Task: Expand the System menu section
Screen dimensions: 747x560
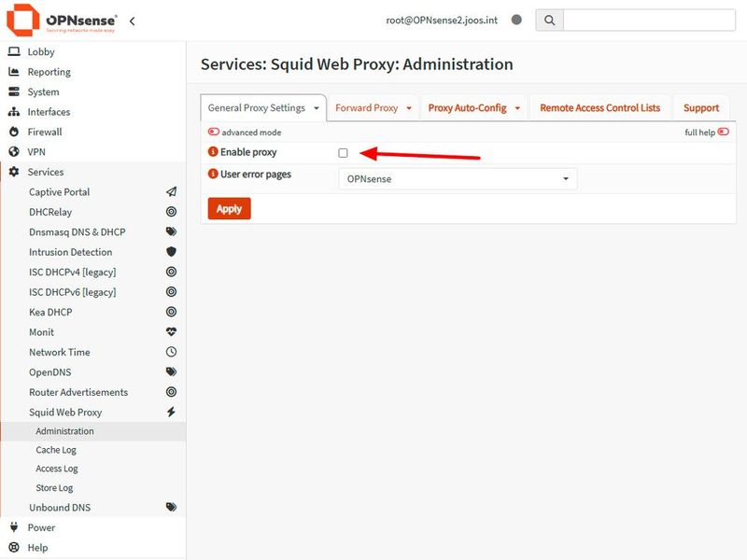Action: pyautogui.click(x=92, y=91)
